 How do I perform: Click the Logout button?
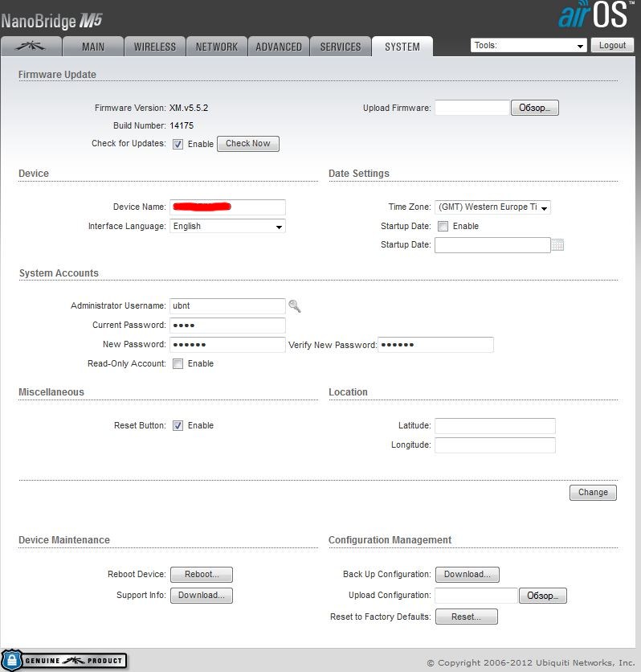coord(612,46)
